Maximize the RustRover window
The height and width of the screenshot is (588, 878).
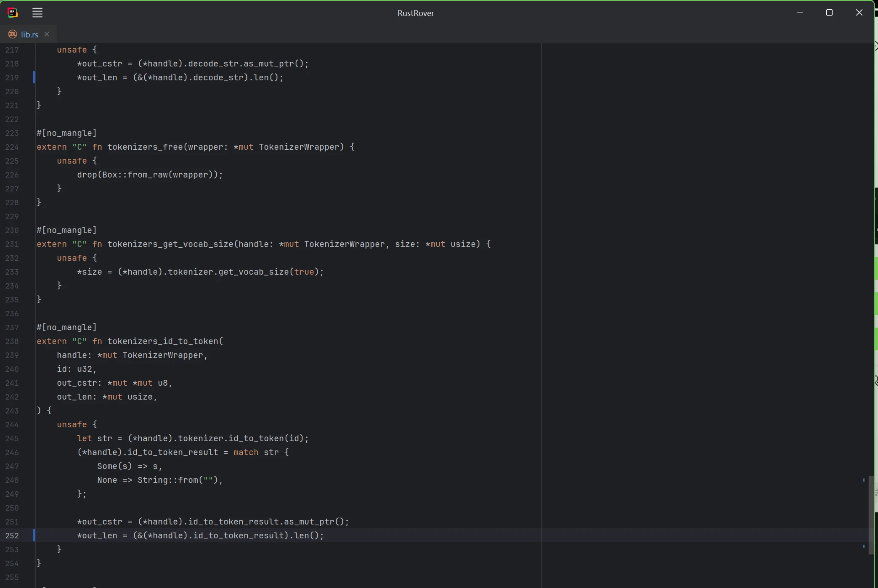[829, 13]
